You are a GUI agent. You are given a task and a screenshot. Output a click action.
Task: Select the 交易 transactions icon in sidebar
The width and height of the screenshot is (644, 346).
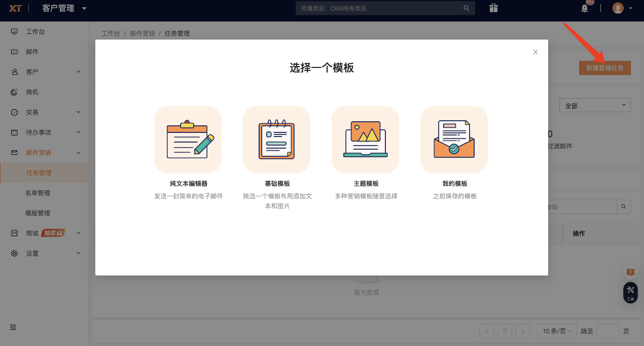pos(14,112)
